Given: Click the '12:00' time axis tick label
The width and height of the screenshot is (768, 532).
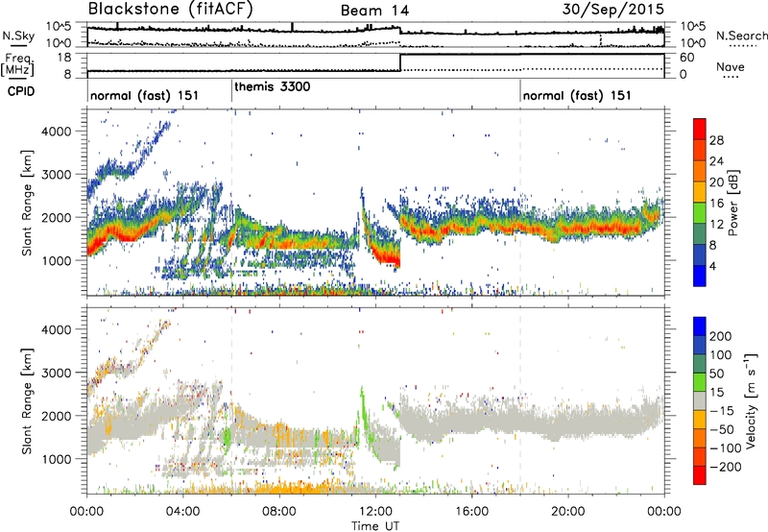Looking at the screenshot, I should click(x=375, y=512).
